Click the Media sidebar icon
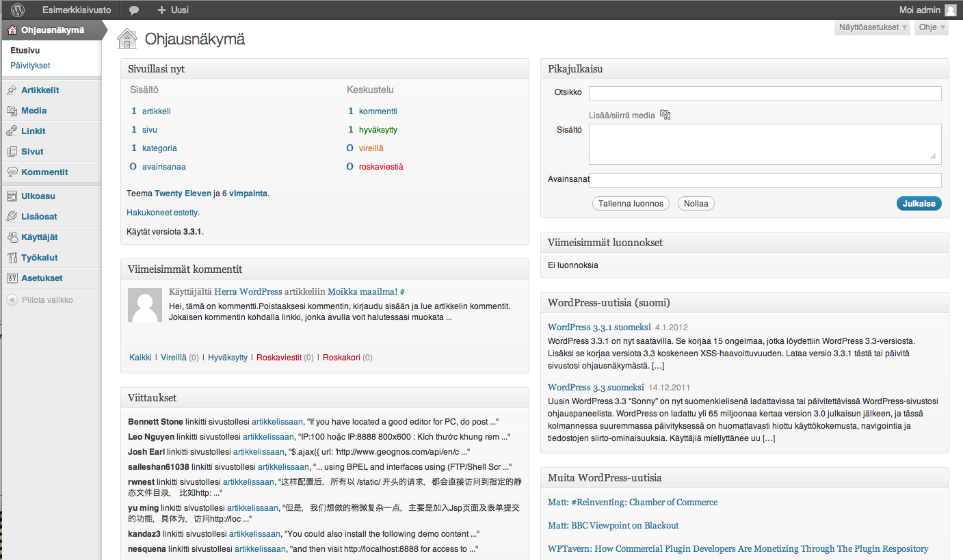The image size is (963, 560). (12, 111)
